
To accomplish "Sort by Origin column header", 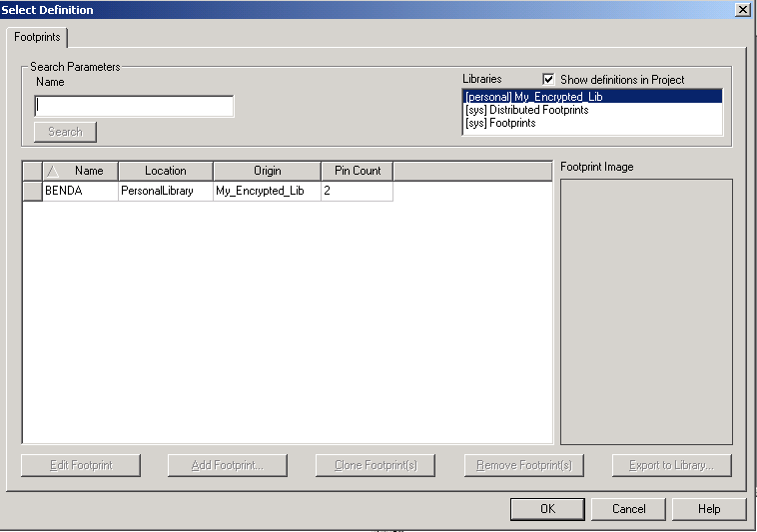I will (x=267, y=171).
